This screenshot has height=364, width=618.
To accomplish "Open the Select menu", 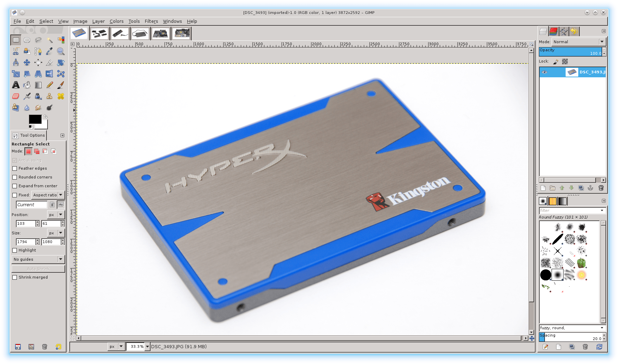I will pyautogui.click(x=46, y=21).
